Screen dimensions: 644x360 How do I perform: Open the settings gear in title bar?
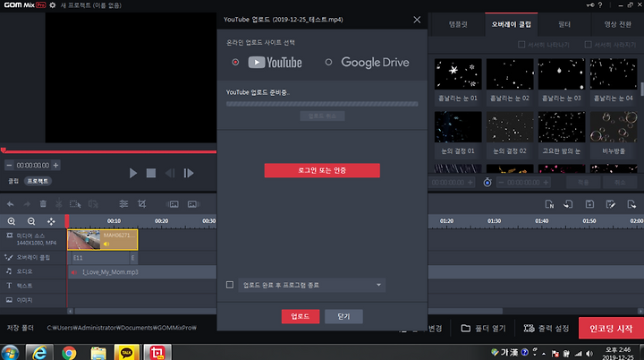pyautogui.click(x=53, y=5)
